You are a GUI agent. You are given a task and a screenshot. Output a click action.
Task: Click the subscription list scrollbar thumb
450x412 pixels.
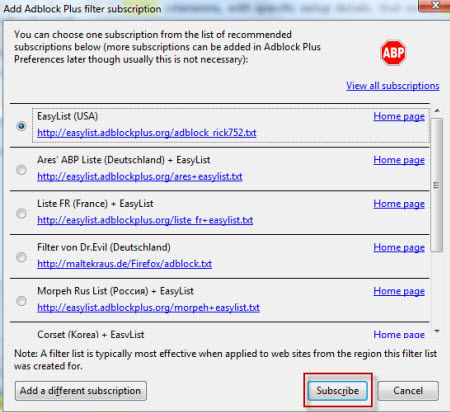click(x=437, y=185)
